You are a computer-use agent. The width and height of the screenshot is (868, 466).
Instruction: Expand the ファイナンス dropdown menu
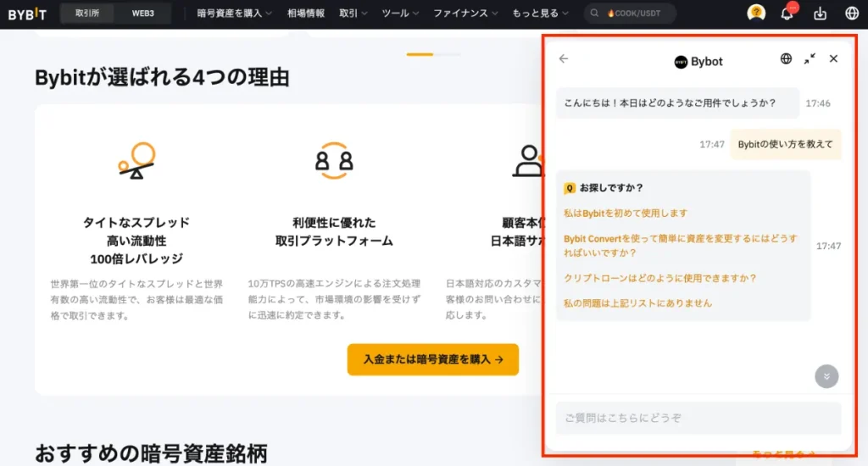coord(465,14)
